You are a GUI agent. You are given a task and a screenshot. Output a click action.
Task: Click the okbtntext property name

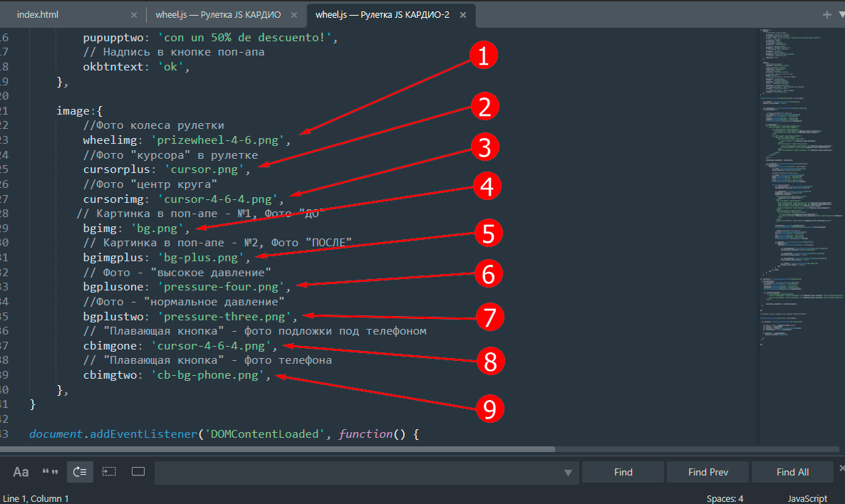coord(113,67)
